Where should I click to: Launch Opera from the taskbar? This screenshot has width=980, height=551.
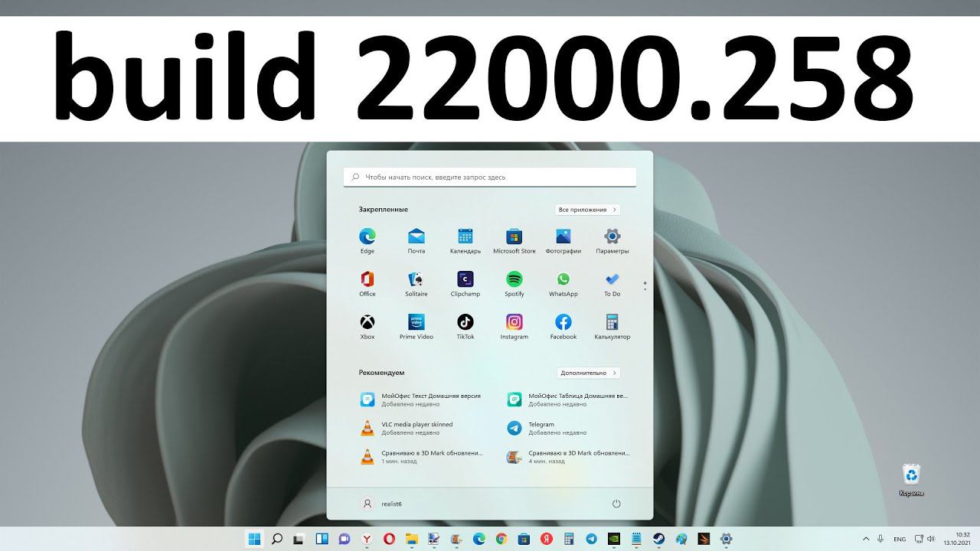pyautogui.click(x=390, y=539)
